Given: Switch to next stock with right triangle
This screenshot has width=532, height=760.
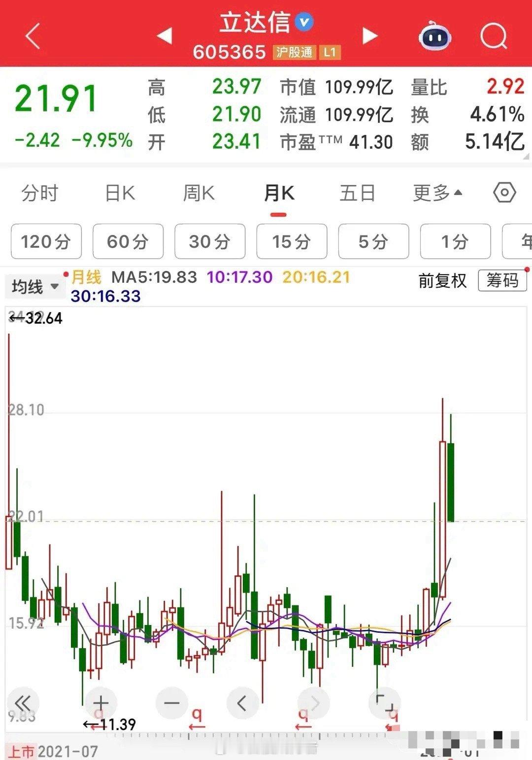Looking at the screenshot, I should 370,35.
